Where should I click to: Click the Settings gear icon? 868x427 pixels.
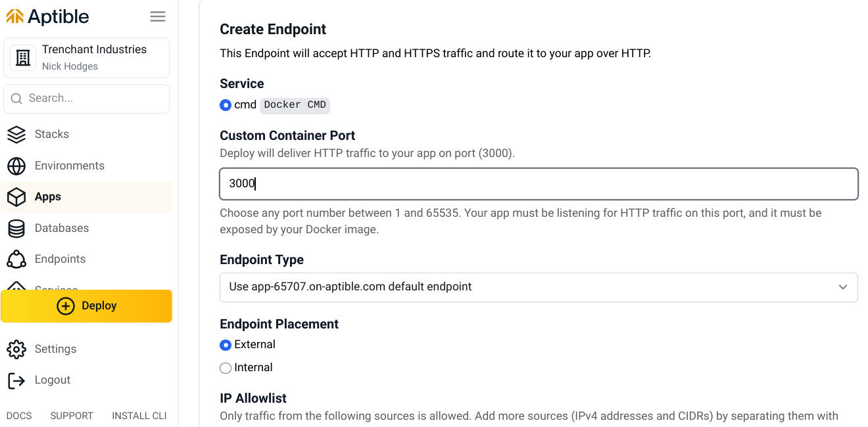16,349
